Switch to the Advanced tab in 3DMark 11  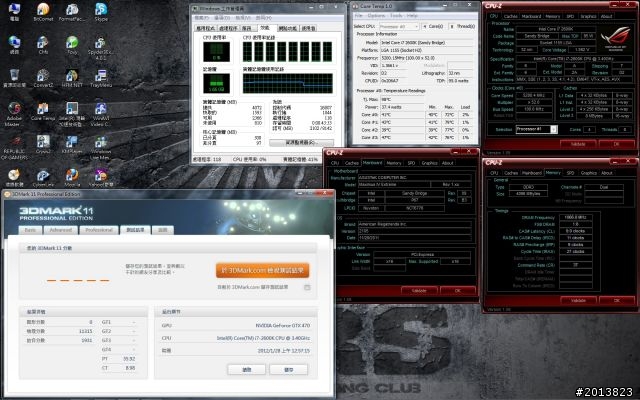coord(60,230)
